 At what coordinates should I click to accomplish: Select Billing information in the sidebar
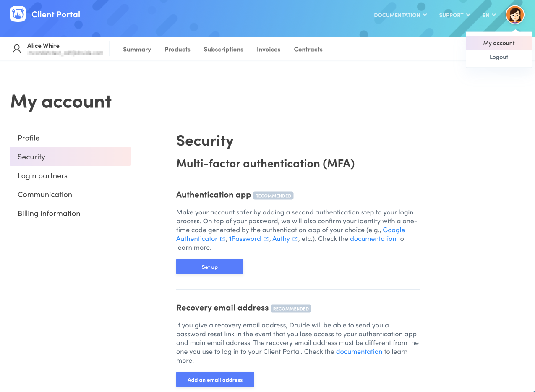click(49, 214)
